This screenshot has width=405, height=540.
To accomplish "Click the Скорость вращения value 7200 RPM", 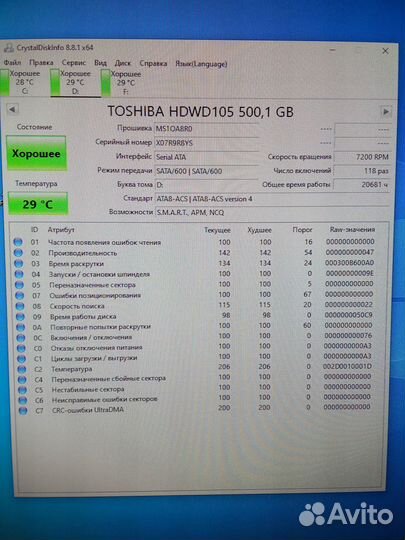I will (362, 157).
